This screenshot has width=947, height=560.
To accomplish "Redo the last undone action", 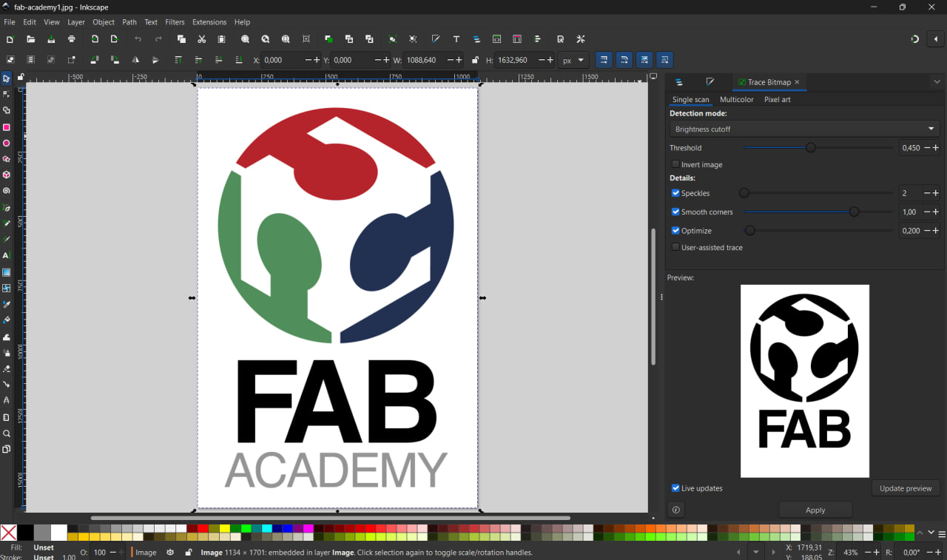I will 158,39.
